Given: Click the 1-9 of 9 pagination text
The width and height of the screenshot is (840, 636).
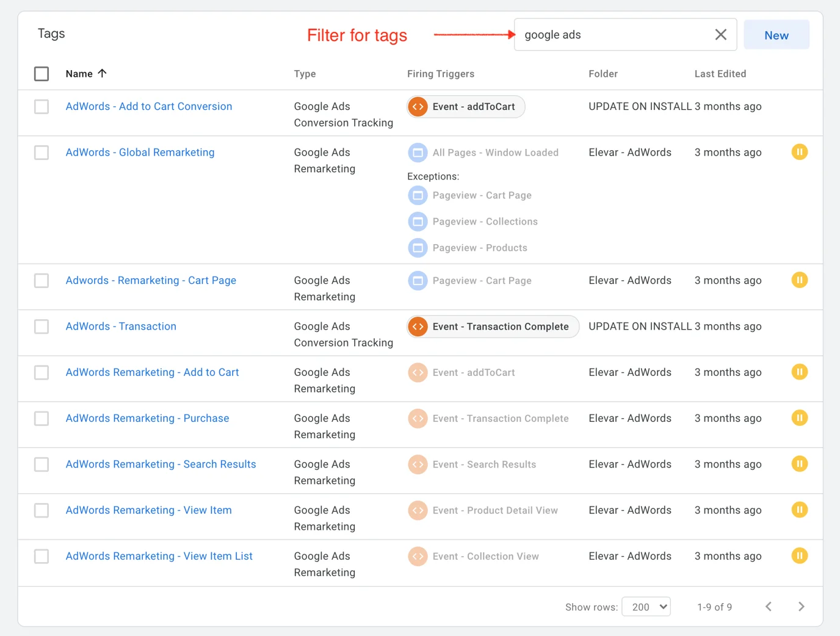Looking at the screenshot, I should pyautogui.click(x=714, y=607).
